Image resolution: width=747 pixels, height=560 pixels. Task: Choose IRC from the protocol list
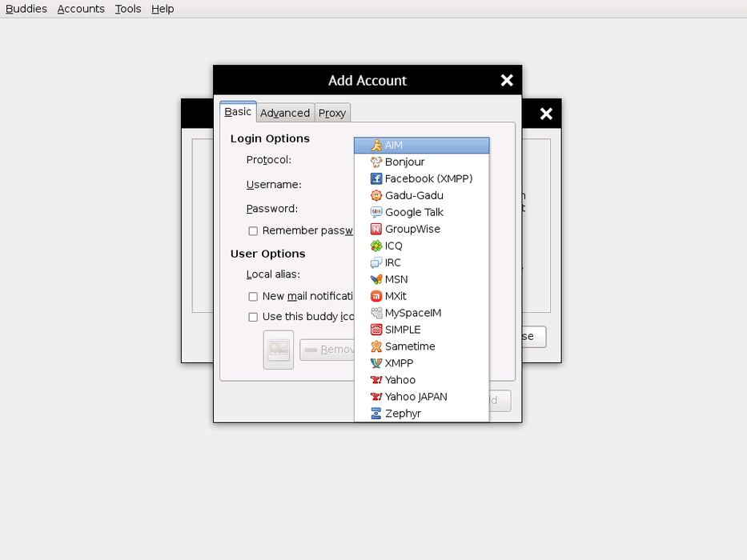click(x=393, y=262)
